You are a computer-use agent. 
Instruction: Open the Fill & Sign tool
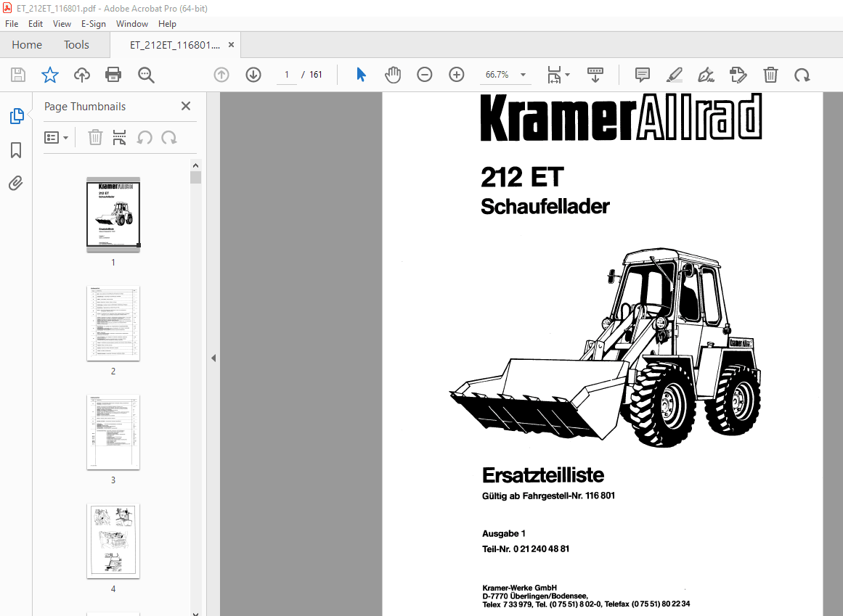(738, 75)
